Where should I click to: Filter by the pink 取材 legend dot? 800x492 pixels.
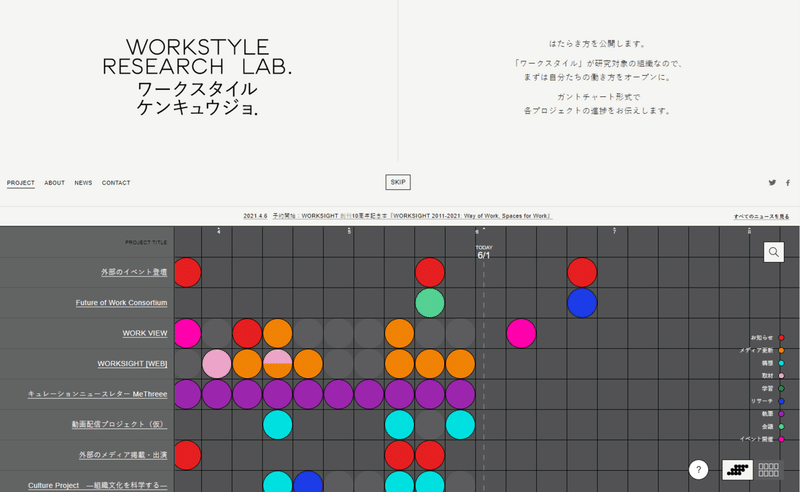tap(781, 376)
